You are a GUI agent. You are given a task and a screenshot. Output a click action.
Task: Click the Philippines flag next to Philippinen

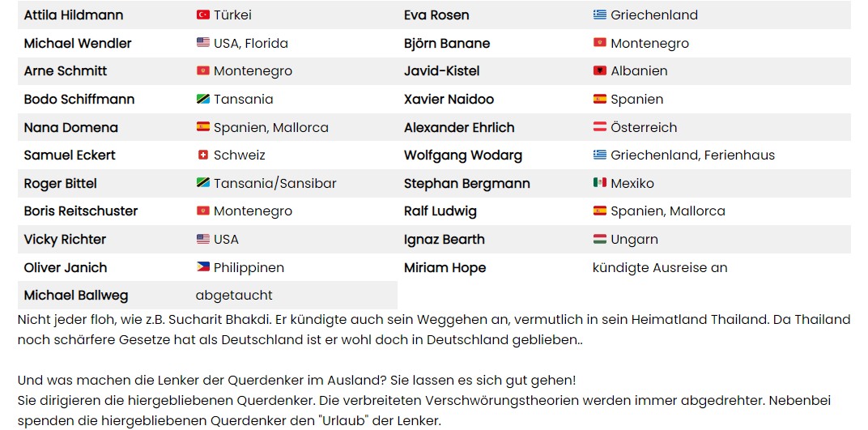click(203, 268)
